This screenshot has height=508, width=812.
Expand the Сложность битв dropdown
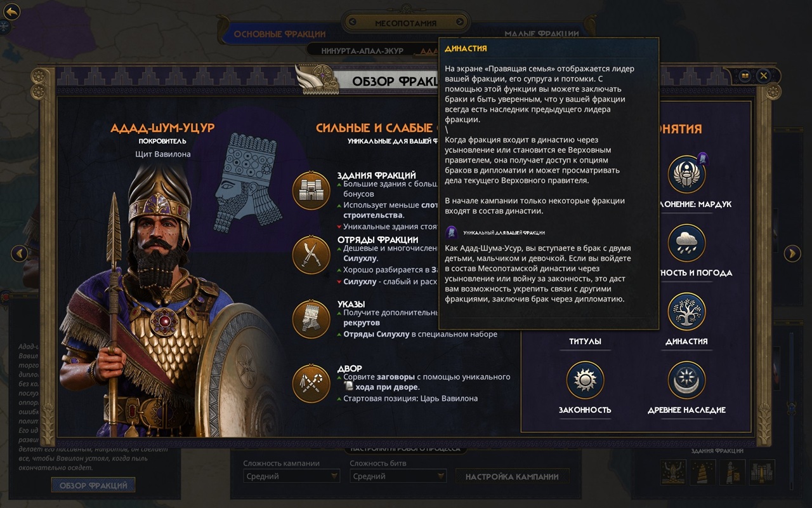(398, 476)
